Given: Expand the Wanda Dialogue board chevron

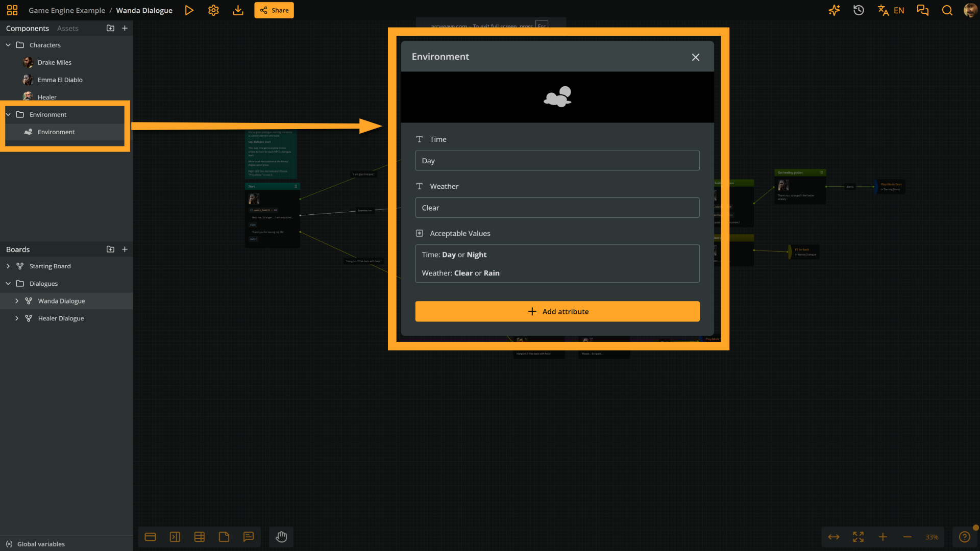Looking at the screenshot, I should click(17, 301).
